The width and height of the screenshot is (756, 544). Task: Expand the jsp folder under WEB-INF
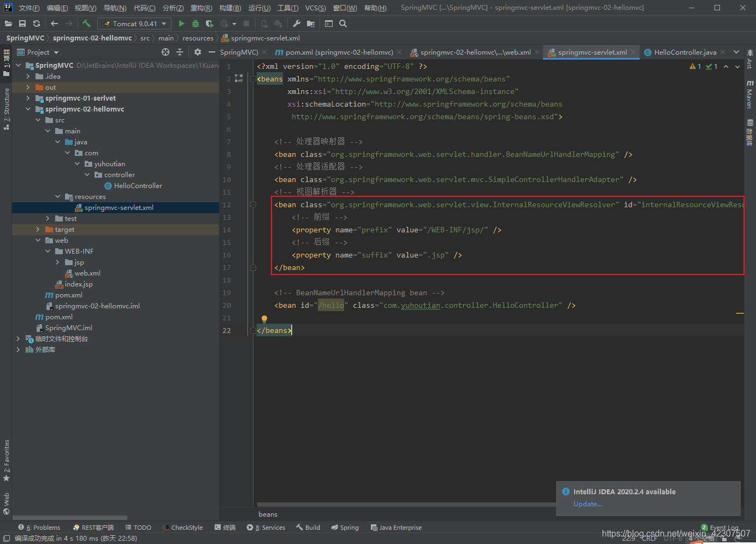coord(57,262)
